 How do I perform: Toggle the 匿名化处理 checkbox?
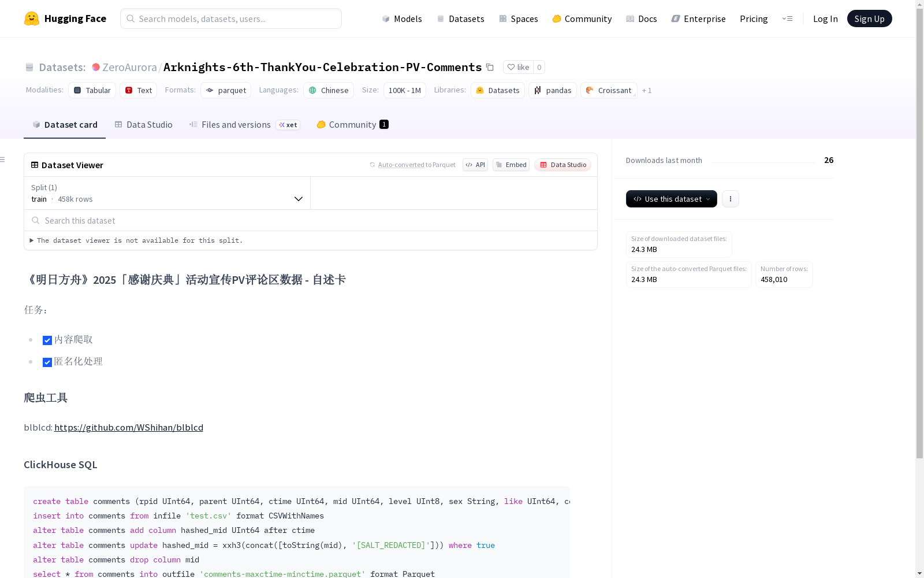(47, 362)
